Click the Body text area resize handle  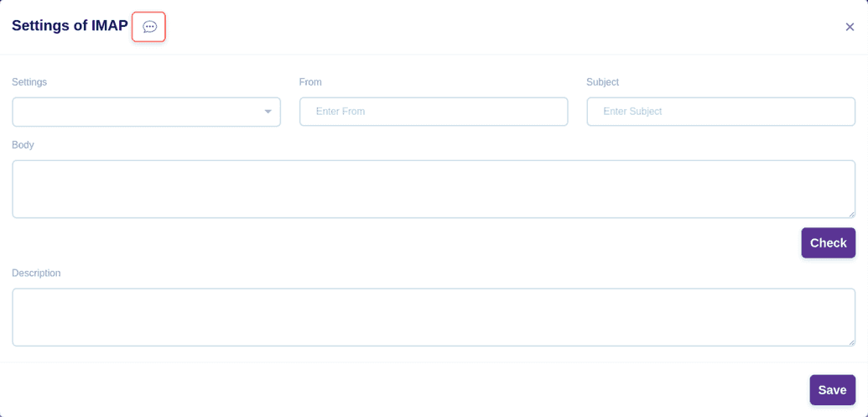[x=851, y=214]
